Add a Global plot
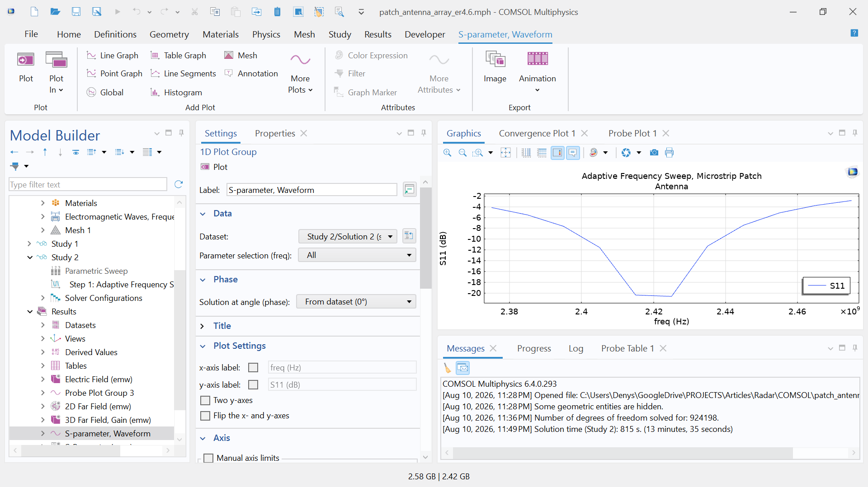This screenshot has height=487, width=868. click(105, 92)
